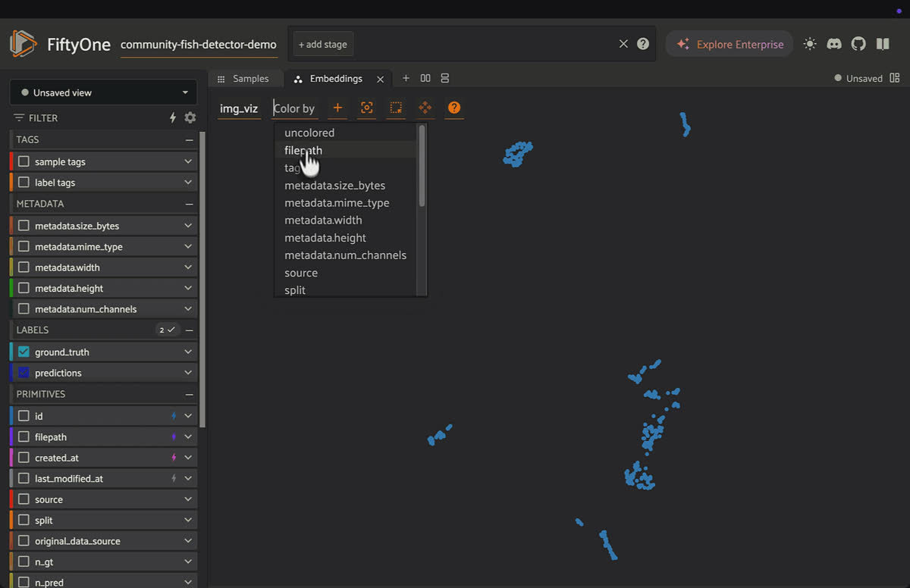Click the sidebar vertical scrollbar

tap(202, 280)
